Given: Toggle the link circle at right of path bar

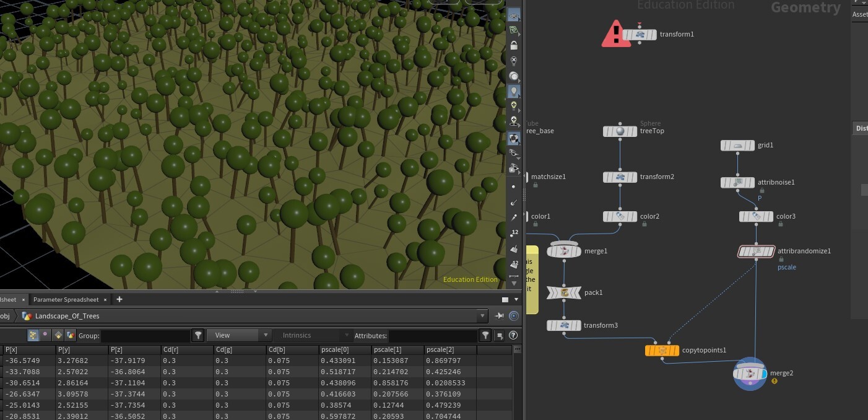Looking at the screenshot, I should [514, 316].
